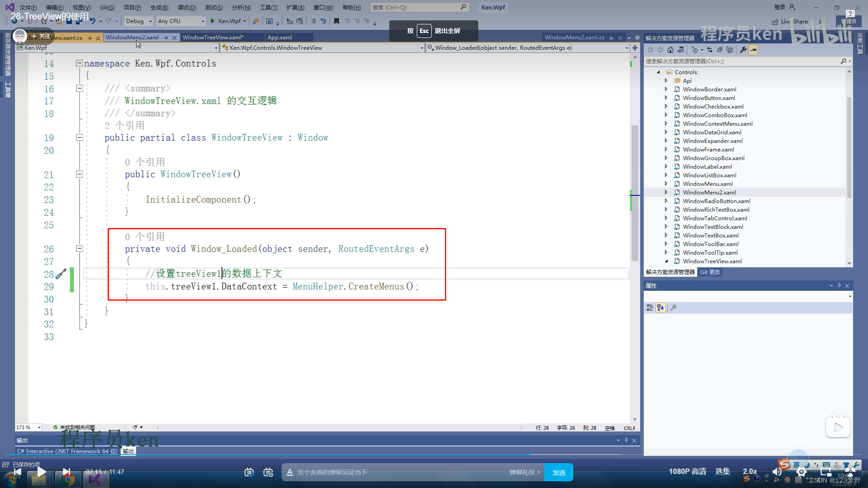Expand the WindowMenu2.xaml tree node
Screen dimensions: 868x488
[x=666, y=192]
